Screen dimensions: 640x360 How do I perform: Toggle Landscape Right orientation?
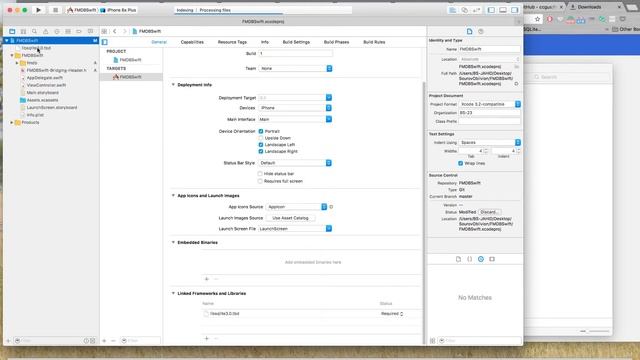click(261, 151)
